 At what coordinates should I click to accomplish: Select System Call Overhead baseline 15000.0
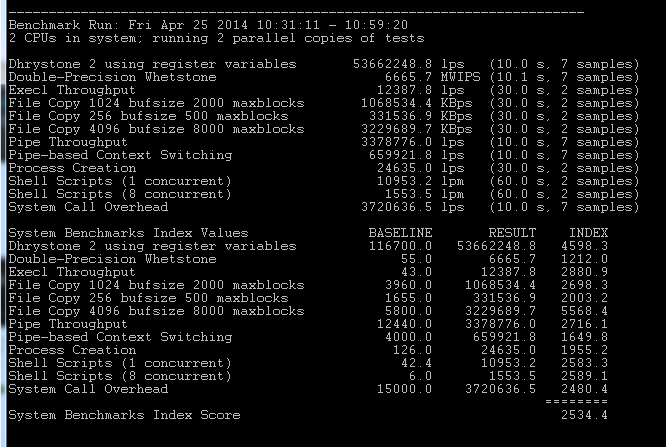[x=404, y=389]
